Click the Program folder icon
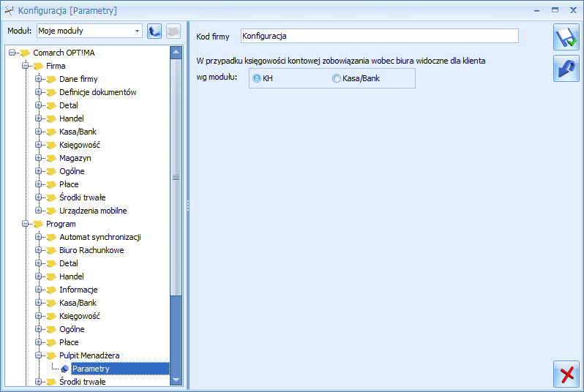The height and width of the screenshot is (392, 584). (x=38, y=224)
